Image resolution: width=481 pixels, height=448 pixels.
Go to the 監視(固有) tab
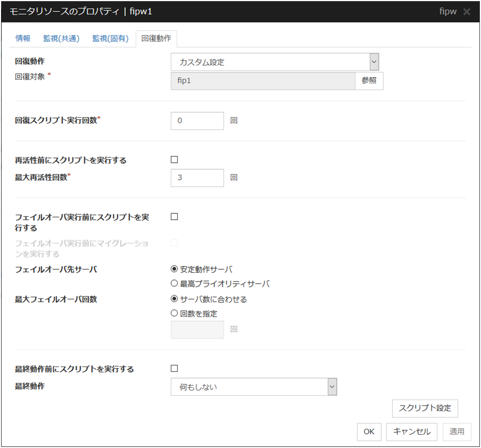click(110, 38)
